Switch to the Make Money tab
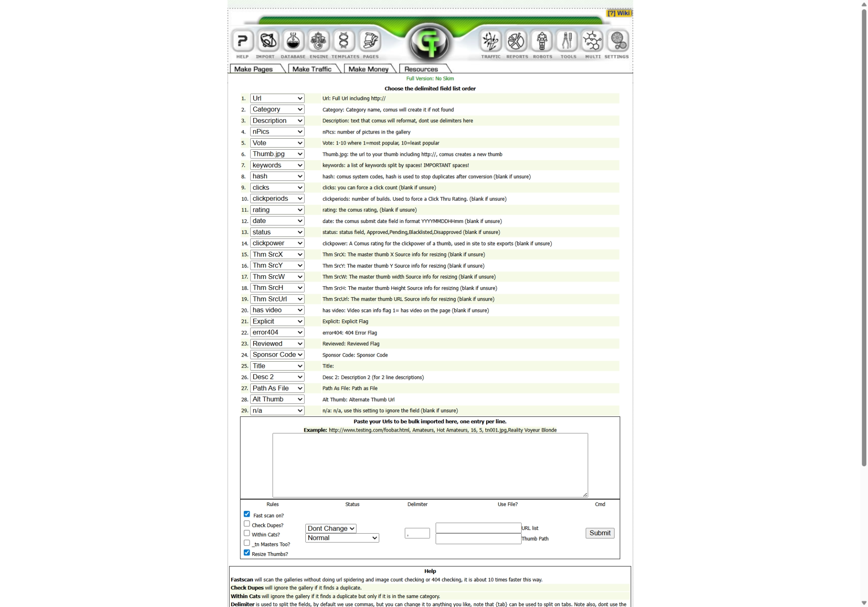868x607 pixels. (369, 69)
